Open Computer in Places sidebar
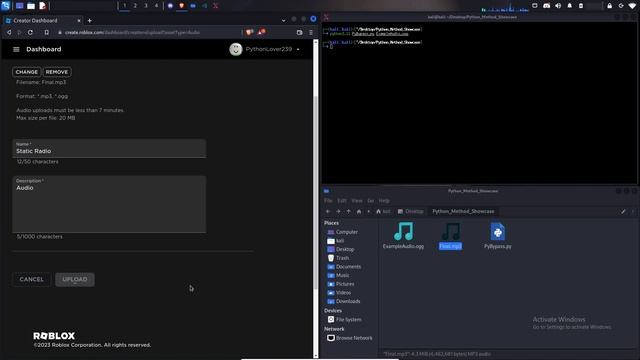The height and width of the screenshot is (360, 640). pyautogui.click(x=347, y=232)
